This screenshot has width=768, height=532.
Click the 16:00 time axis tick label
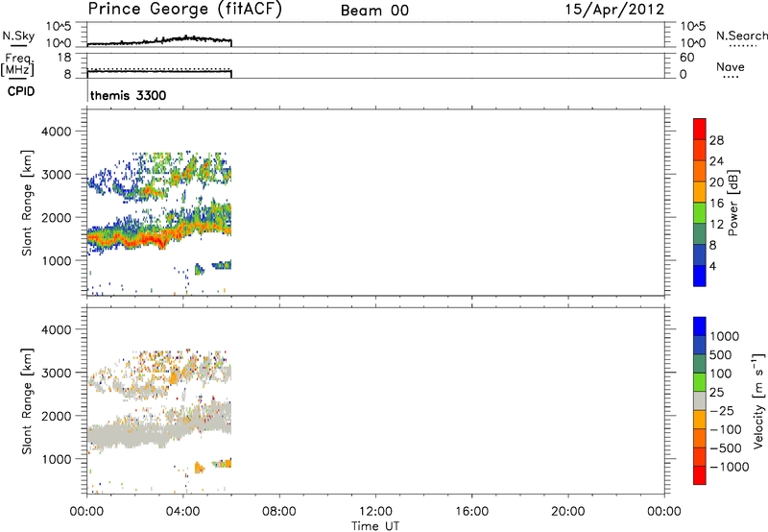coord(471,512)
